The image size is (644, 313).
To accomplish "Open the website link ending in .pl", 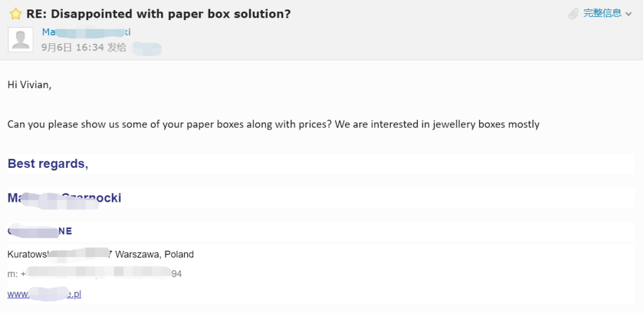I will click(x=45, y=294).
